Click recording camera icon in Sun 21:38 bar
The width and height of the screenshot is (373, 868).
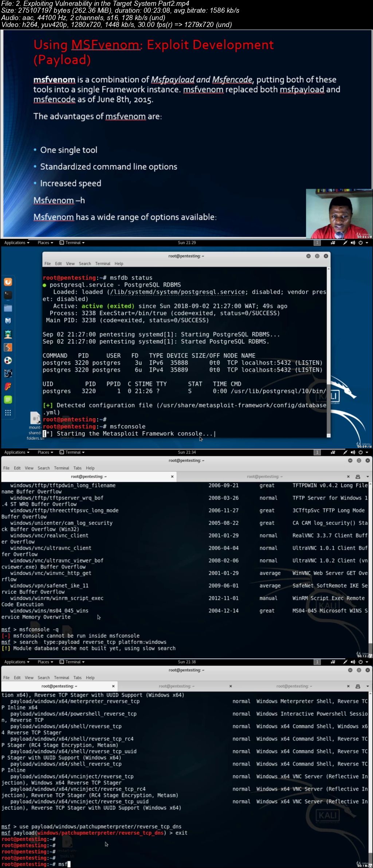333,662
